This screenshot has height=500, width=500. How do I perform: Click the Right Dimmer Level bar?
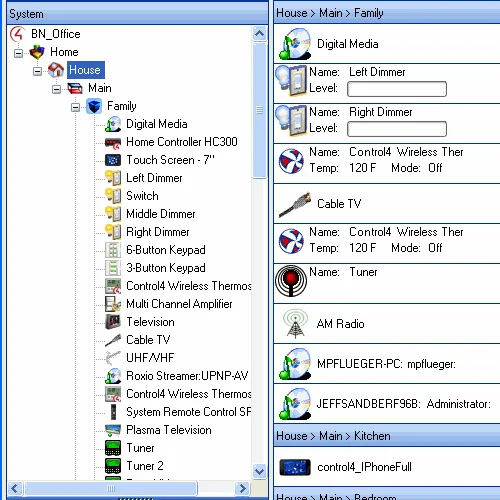click(x=397, y=129)
